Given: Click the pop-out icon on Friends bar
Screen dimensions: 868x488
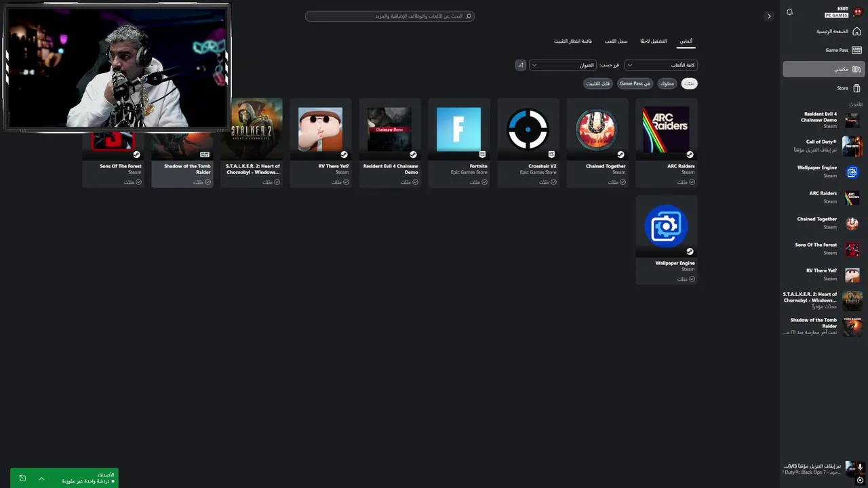Looking at the screenshot, I should [22, 479].
